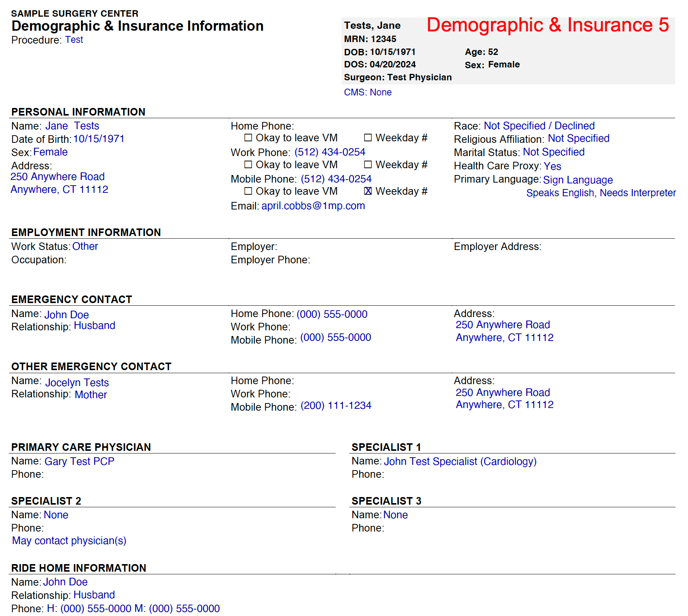Click Race value Not Specified / Declined
This screenshot has width=688, height=616.
click(x=539, y=126)
